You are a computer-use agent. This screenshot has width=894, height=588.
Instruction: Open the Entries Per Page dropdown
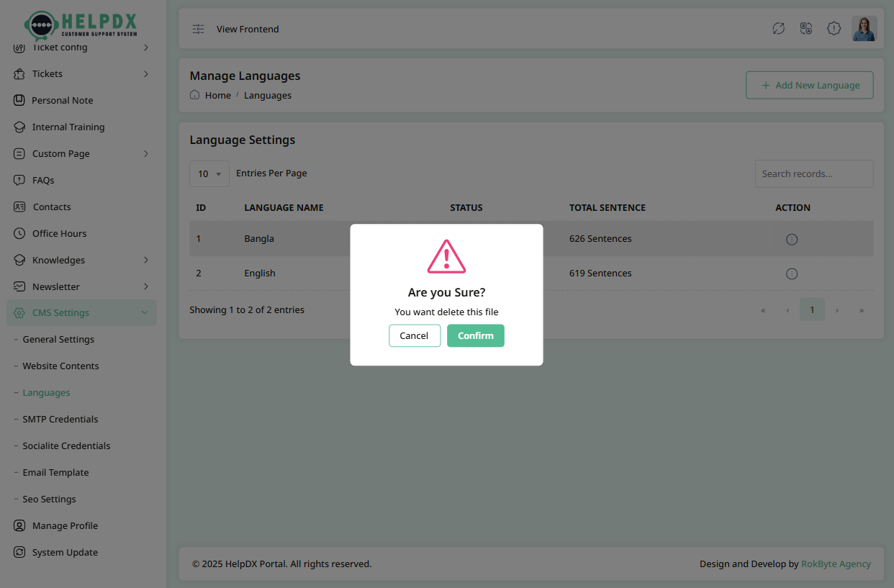click(x=209, y=173)
